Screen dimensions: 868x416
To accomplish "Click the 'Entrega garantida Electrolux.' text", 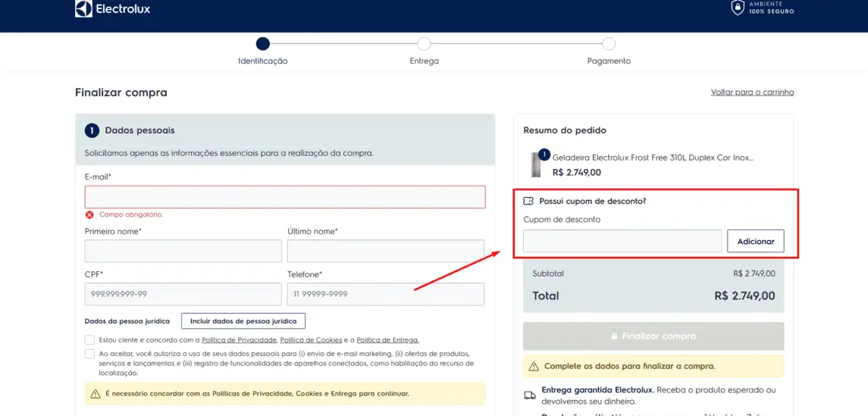I will point(598,389).
